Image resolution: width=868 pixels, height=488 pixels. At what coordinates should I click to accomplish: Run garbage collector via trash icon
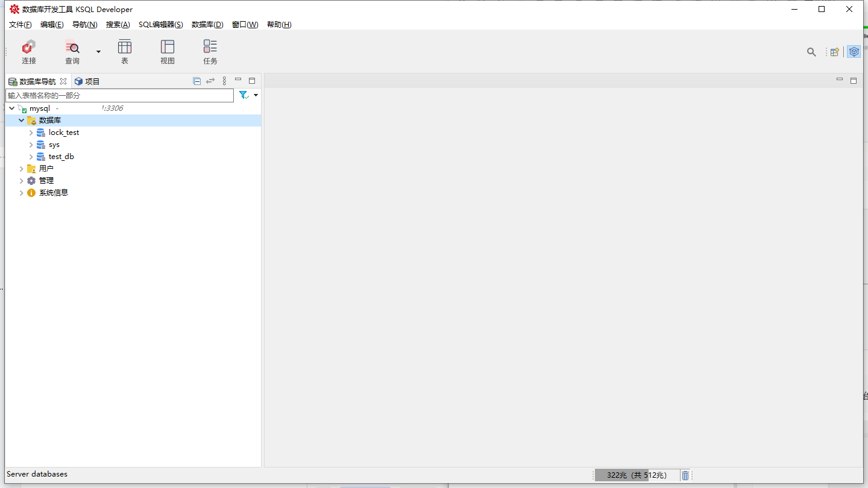tap(685, 475)
